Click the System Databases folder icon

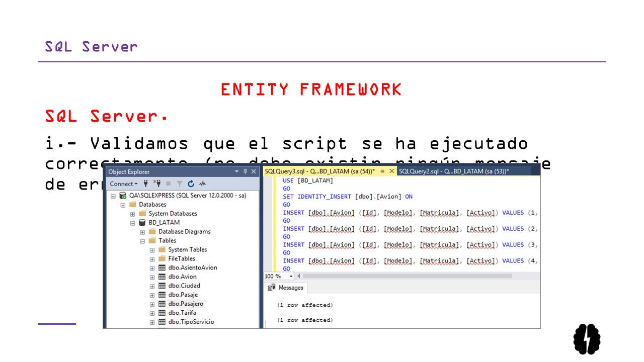142,213
